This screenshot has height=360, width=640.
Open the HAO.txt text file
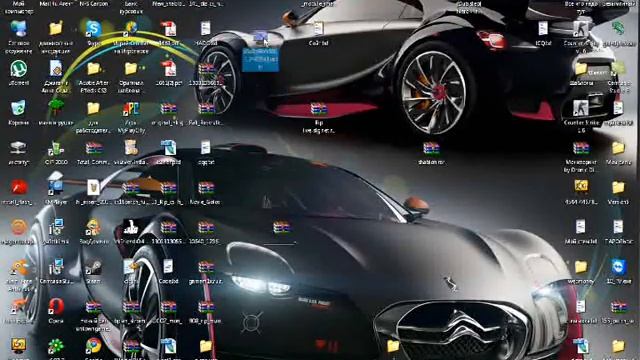tap(206, 29)
